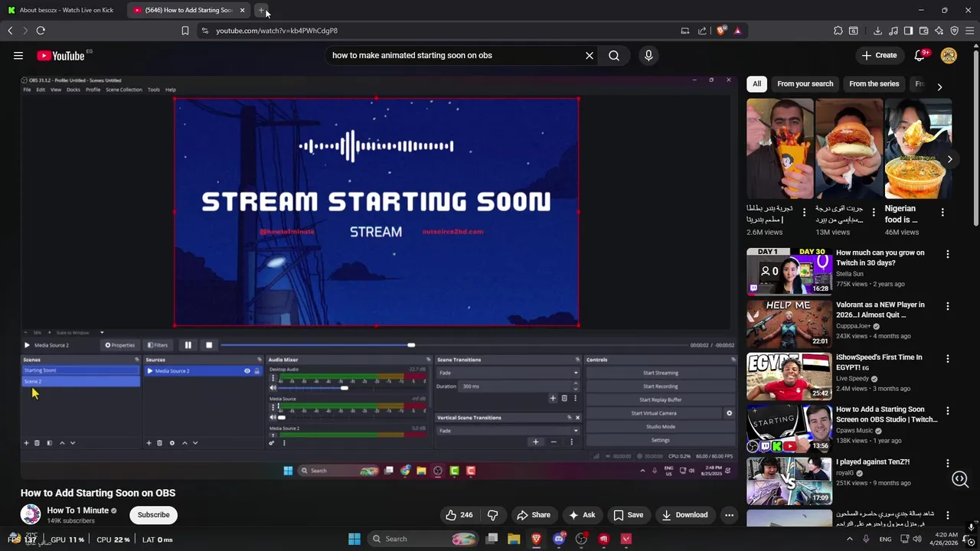Open Brave browser from the taskbar
The height and width of the screenshot is (551, 980).
pos(536,539)
